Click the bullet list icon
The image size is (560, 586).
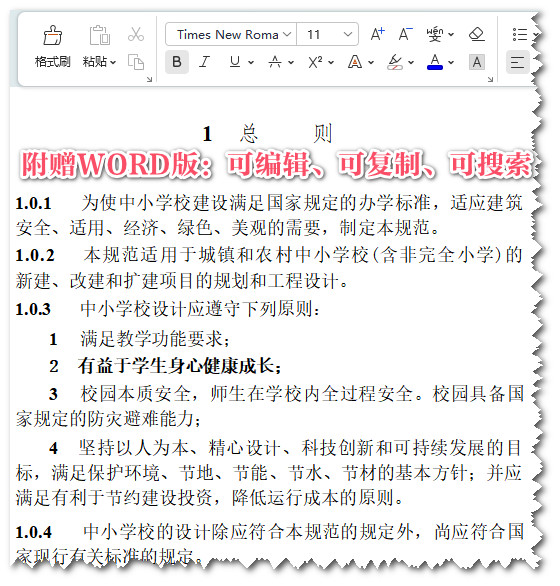pyautogui.click(x=520, y=34)
